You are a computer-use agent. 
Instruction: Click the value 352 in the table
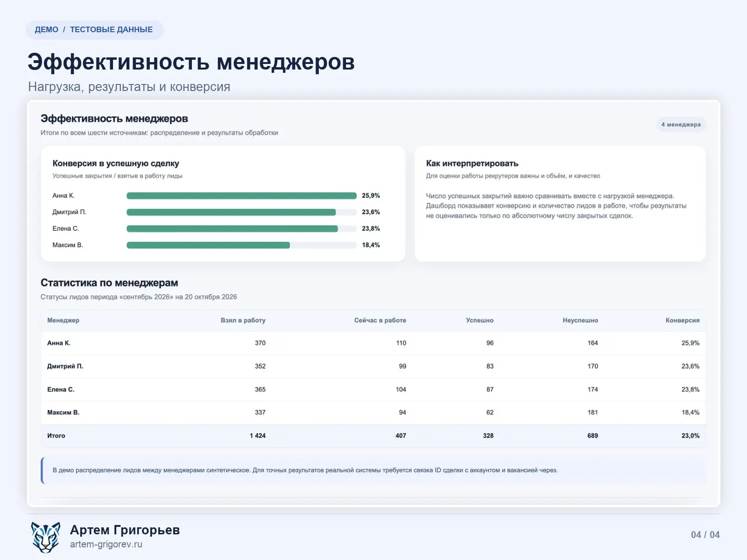(x=260, y=366)
